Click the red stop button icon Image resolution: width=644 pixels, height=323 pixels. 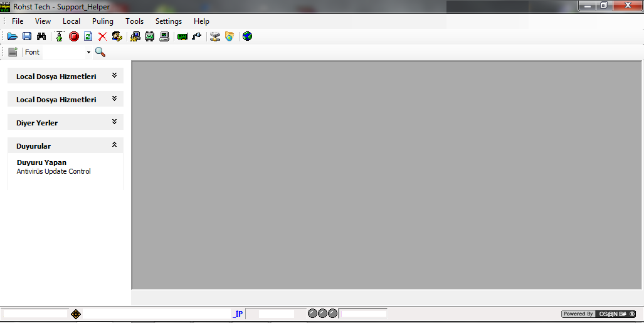click(74, 36)
